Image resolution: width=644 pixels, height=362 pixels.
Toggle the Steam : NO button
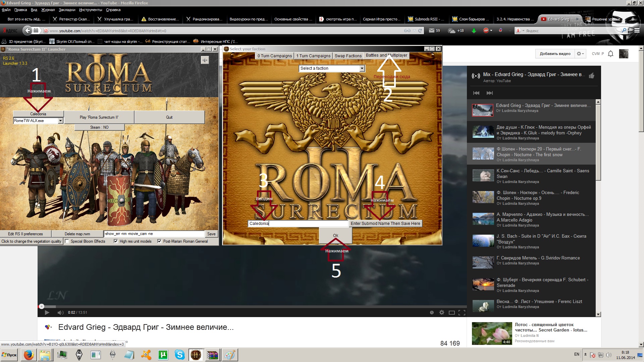(x=99, y=127)
